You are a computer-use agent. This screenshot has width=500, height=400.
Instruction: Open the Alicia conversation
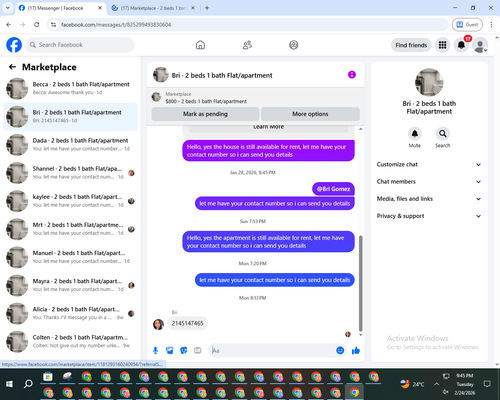(70, 313)
